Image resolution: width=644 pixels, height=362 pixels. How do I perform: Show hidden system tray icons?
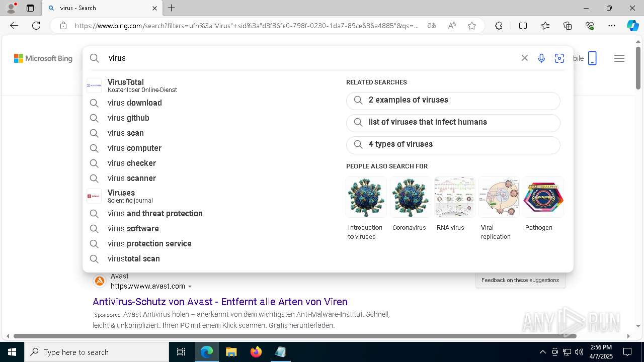coord(542,352)
